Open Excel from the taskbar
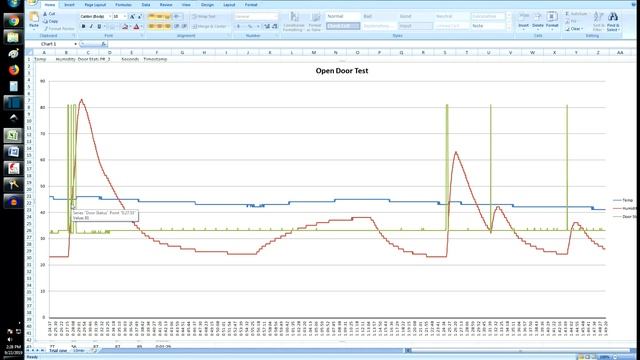This screenshot has height=360, width=640. tap(13, 136)
